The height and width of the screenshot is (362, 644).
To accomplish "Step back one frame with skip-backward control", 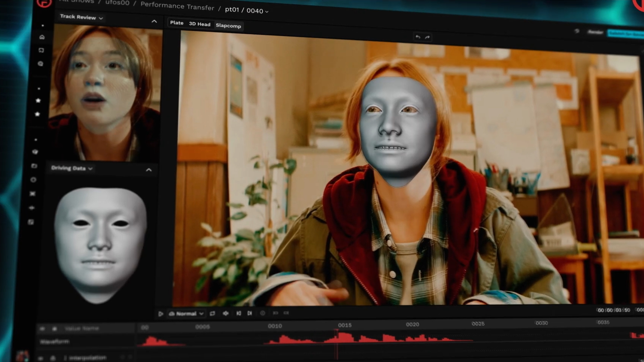I will click(x=238, y=313).
